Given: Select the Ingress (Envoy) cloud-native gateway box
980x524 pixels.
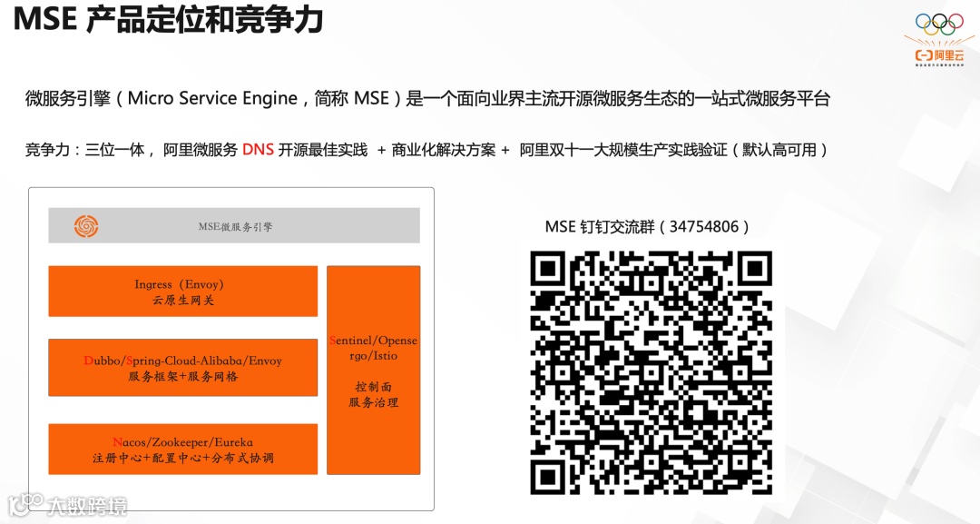Looking at the screenshot, I should pos(183,292).
